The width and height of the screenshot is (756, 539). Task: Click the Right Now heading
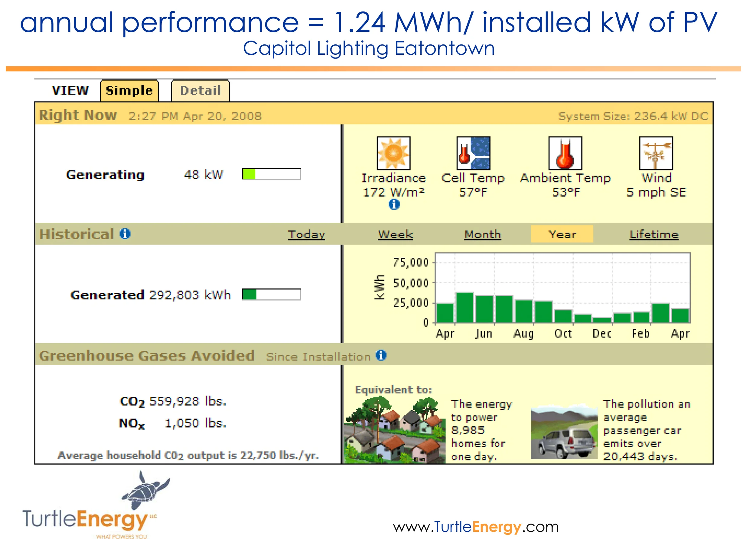tap(78, 115)
